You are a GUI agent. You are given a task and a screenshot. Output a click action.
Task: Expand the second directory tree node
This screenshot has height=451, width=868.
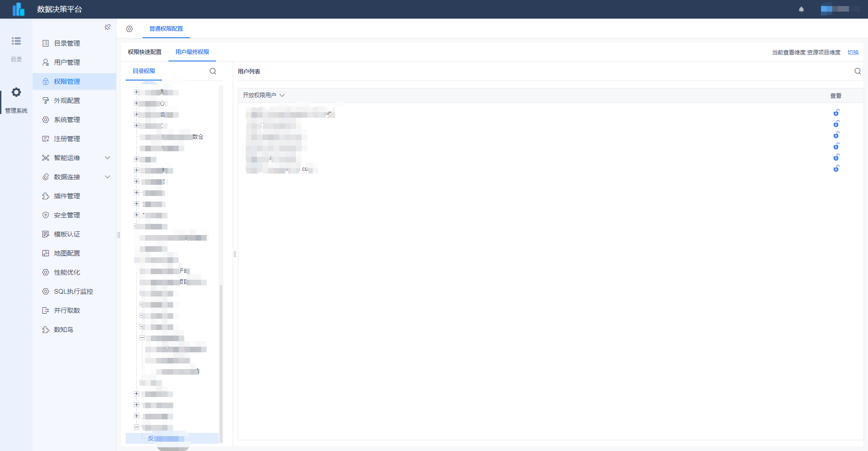[x=136, y=103]
